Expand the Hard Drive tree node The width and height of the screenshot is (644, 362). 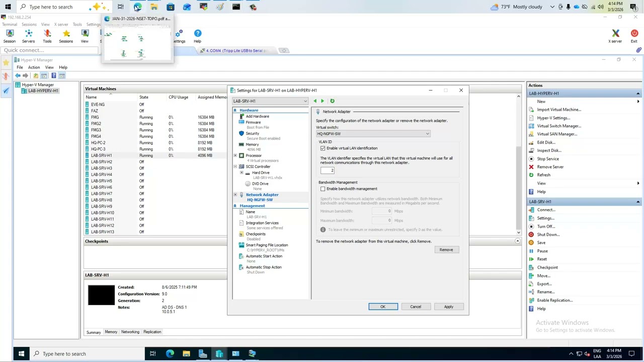(242, 172)
